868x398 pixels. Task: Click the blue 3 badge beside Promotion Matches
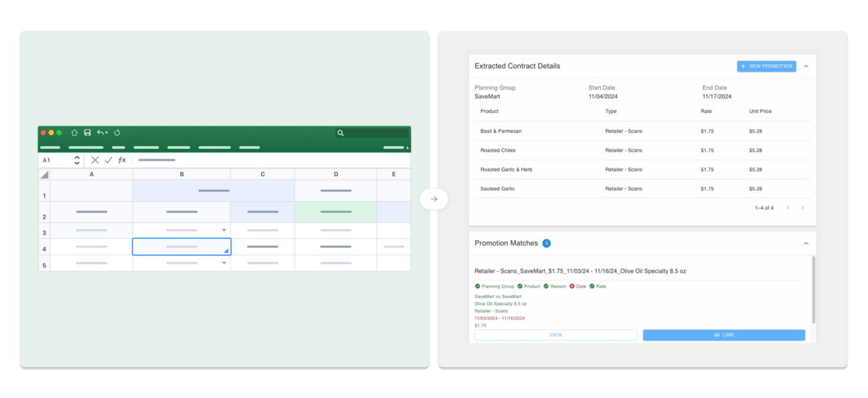click(546, 243)
